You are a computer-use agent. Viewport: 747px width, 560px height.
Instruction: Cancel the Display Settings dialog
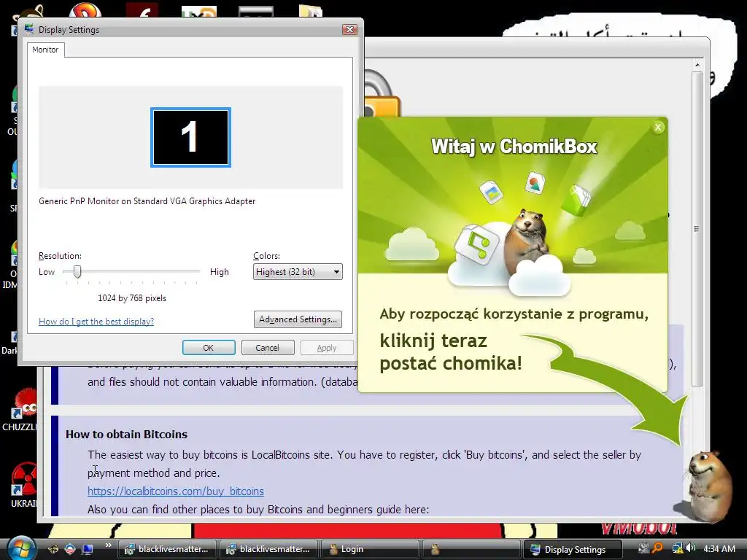(x=267, y=348)
